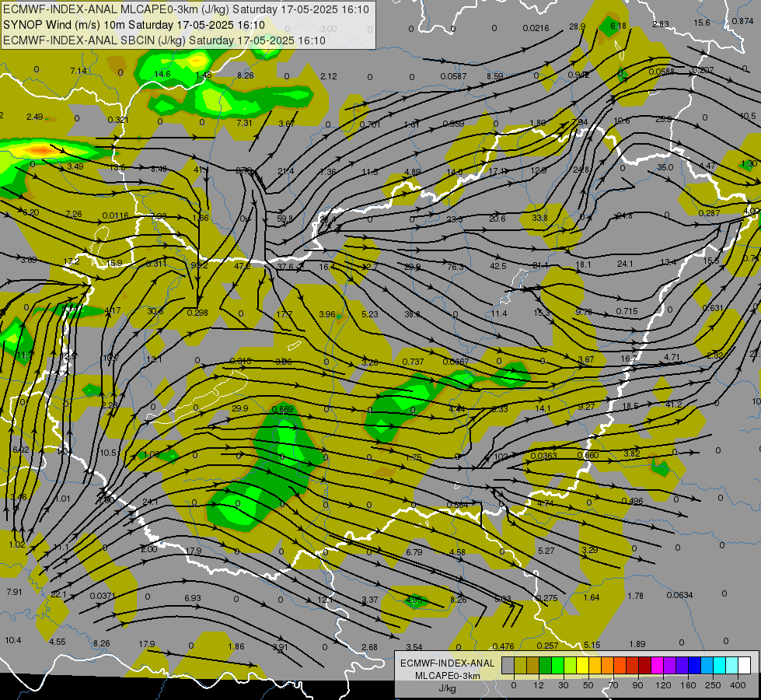Viewport: 761px width, 700px height.
Task: Click the map value 0.476
Action: coord(503,646)
